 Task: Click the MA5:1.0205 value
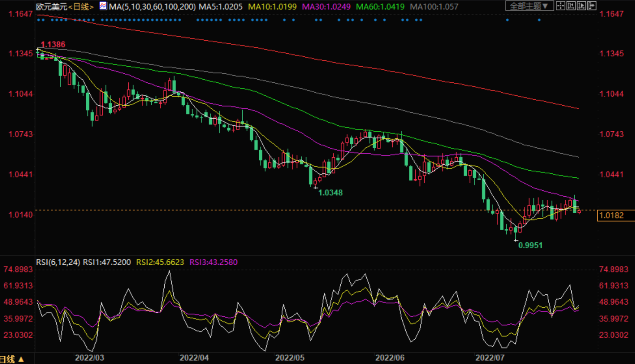click(221, 7)
